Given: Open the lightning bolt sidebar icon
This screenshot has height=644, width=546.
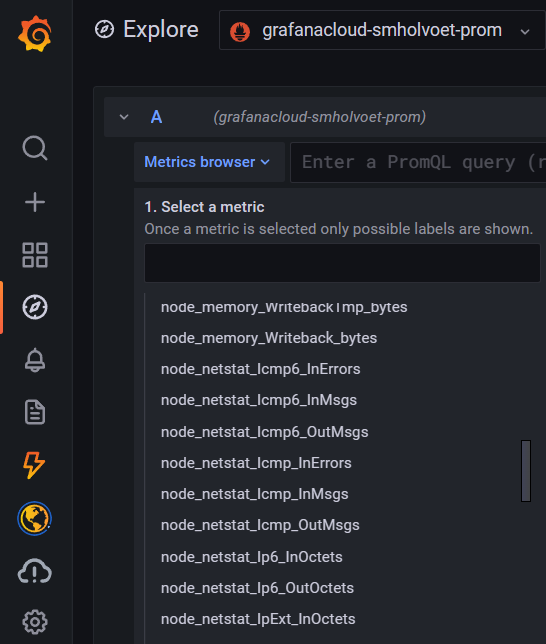Looking at the screenshot, I should 34,465.
